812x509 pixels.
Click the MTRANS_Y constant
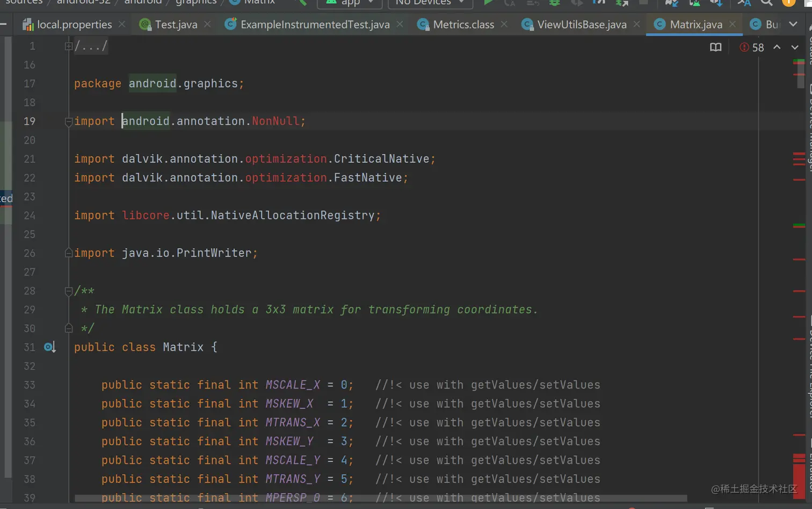(293, 479)
